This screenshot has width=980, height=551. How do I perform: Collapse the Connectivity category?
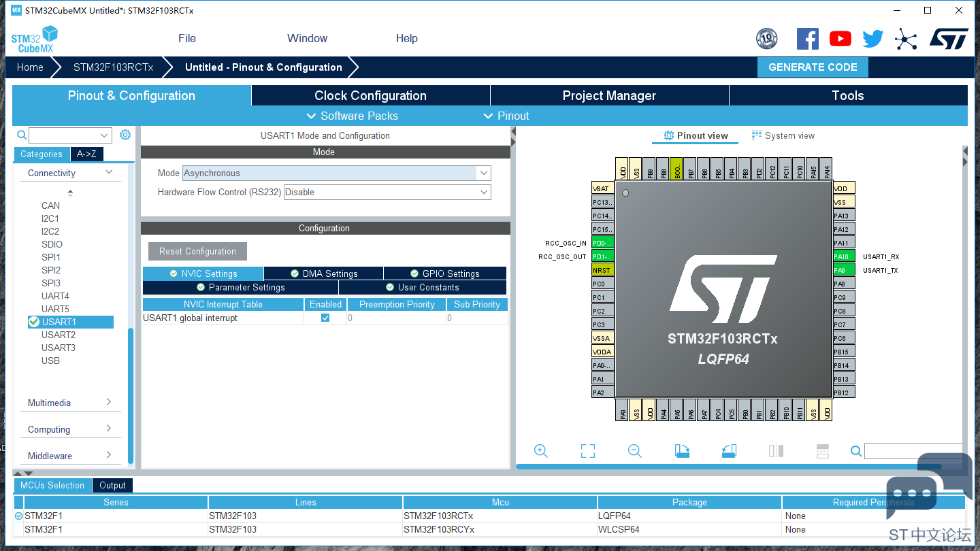click(109, 173)
